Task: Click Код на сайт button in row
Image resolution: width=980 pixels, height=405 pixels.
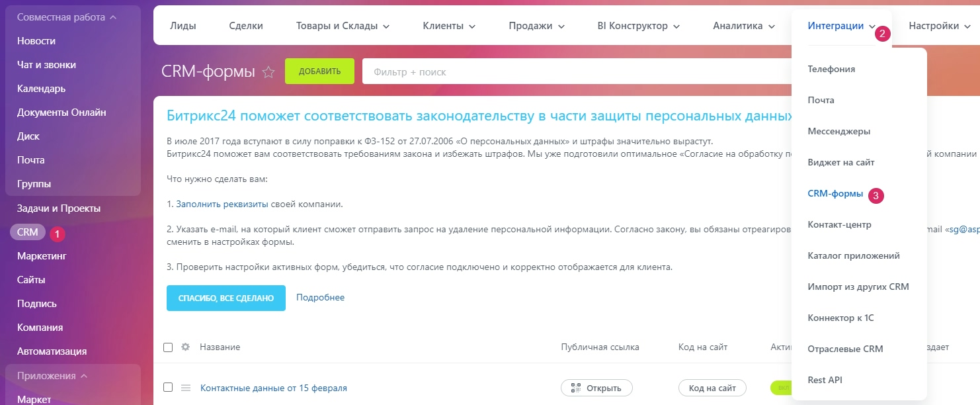Action: 712,388
